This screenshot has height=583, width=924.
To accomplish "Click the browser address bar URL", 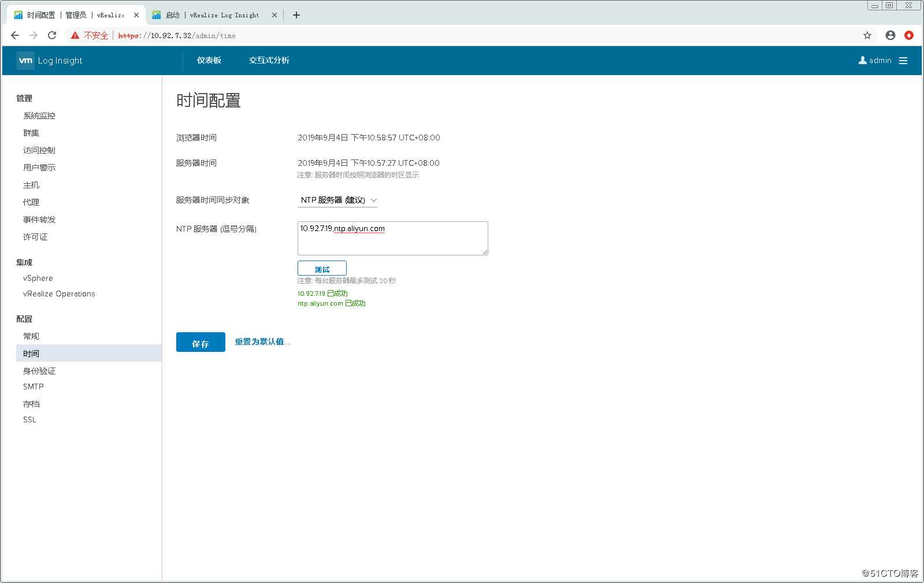I will tap(177, 35).
